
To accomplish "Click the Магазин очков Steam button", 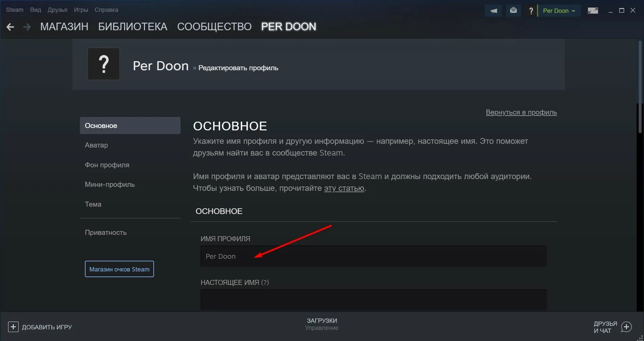I will [x=119, y=269].
